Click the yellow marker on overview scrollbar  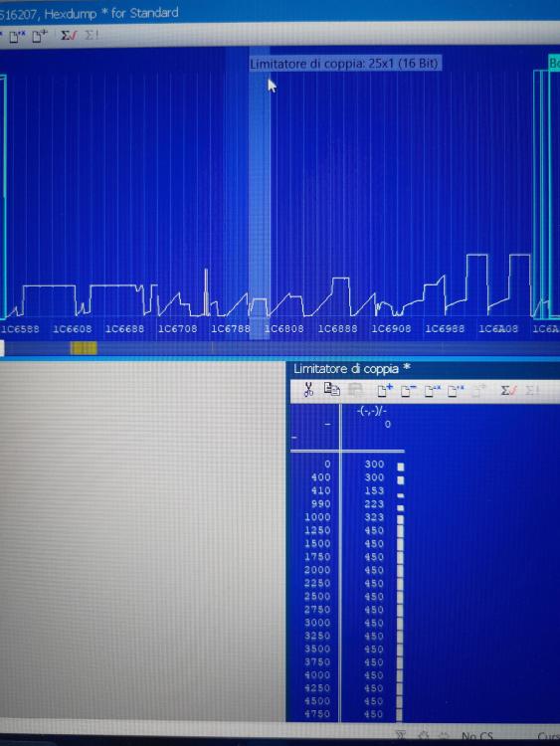[84, 348]
